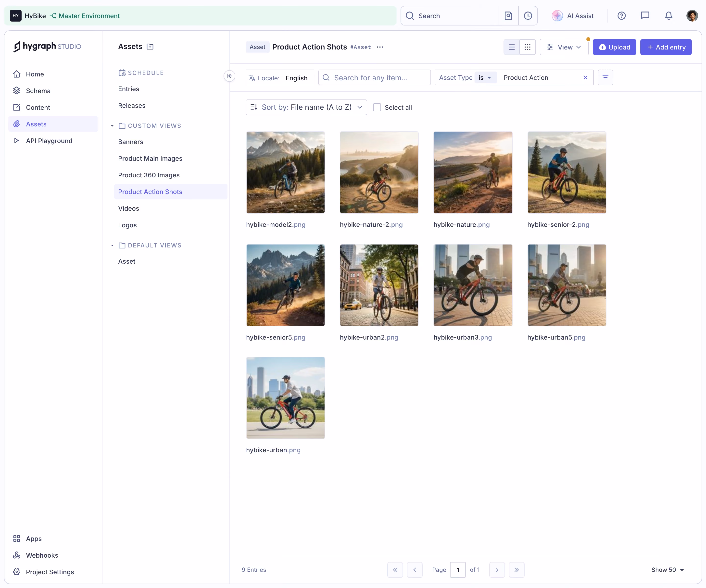This screenshot has width=706, height=588.
Task: Open the Webhooks icon
Action: pos(16,555)
